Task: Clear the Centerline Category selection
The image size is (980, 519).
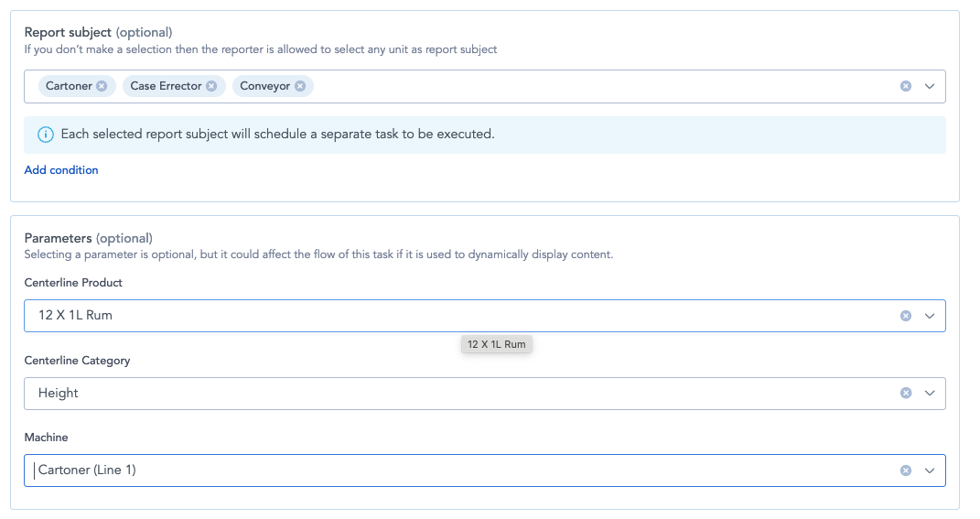Action: (x=906, y=393)
